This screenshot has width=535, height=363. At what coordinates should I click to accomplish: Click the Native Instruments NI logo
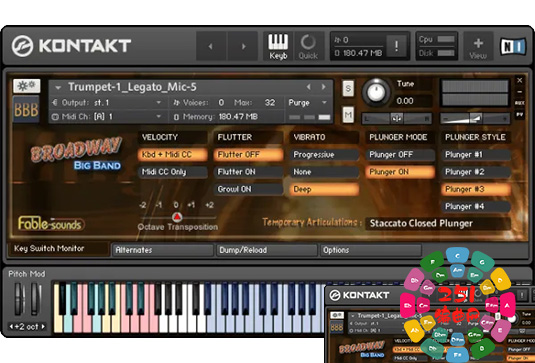tap(513, 46)
